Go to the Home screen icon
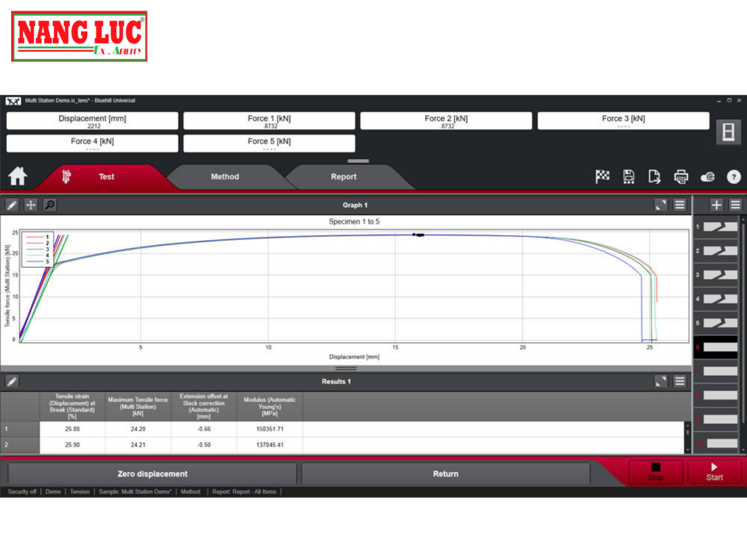This screenshot has height=560, width=747. point(17,177)
